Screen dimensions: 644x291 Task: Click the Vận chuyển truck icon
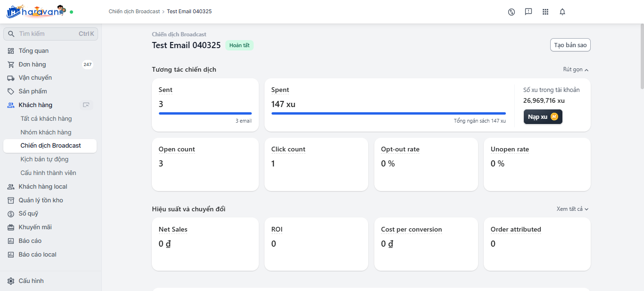click(11, 78)
